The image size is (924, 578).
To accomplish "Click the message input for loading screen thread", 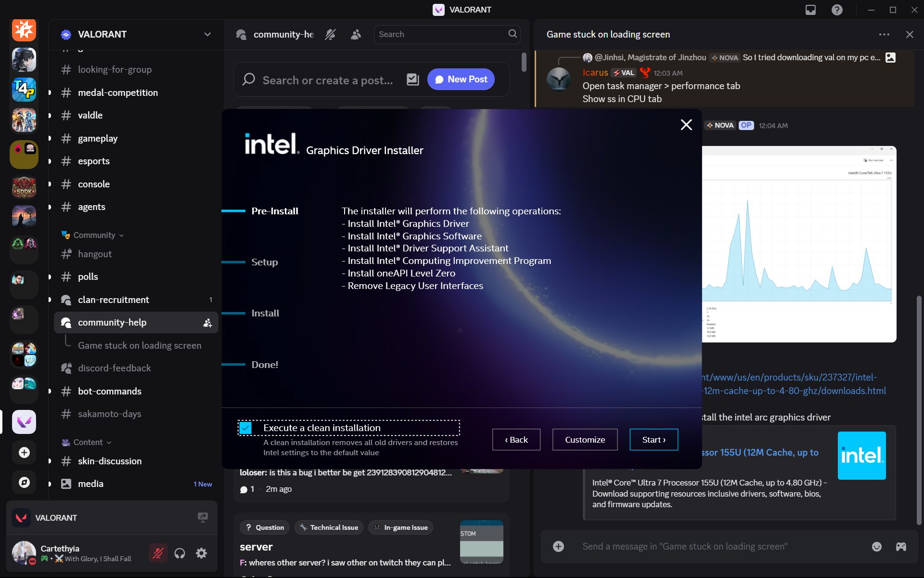I will [x=684, y=546].
